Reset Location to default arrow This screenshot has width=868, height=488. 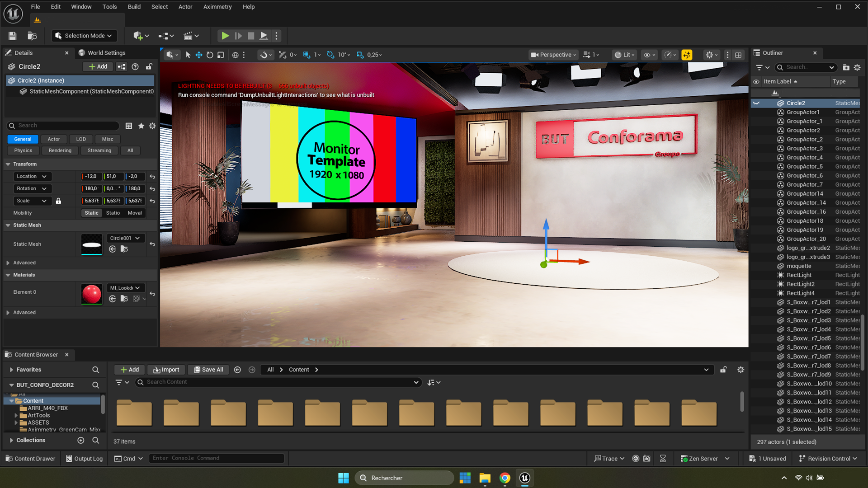152,177
